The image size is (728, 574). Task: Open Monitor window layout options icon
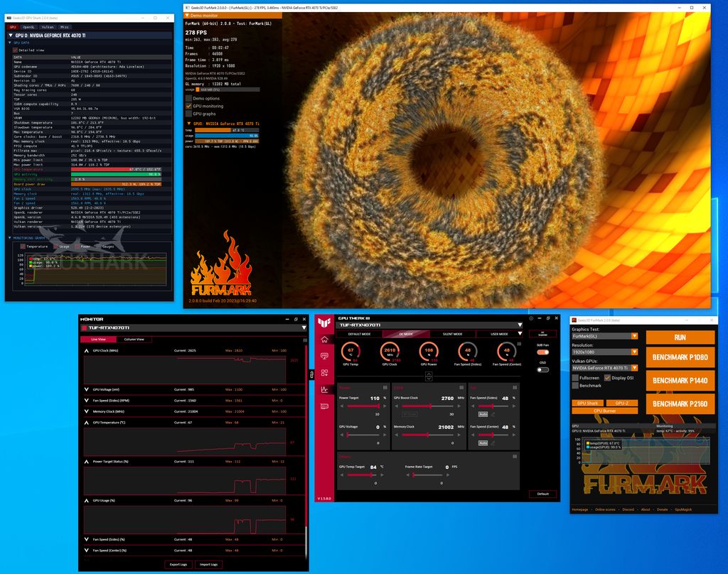pos(305,340)
